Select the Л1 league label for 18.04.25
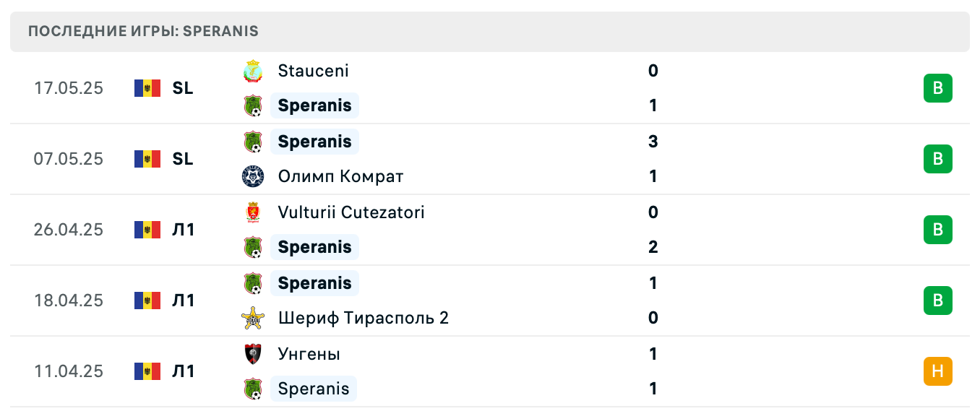Viewport: 980px width, 419px height. click(183, 301)
